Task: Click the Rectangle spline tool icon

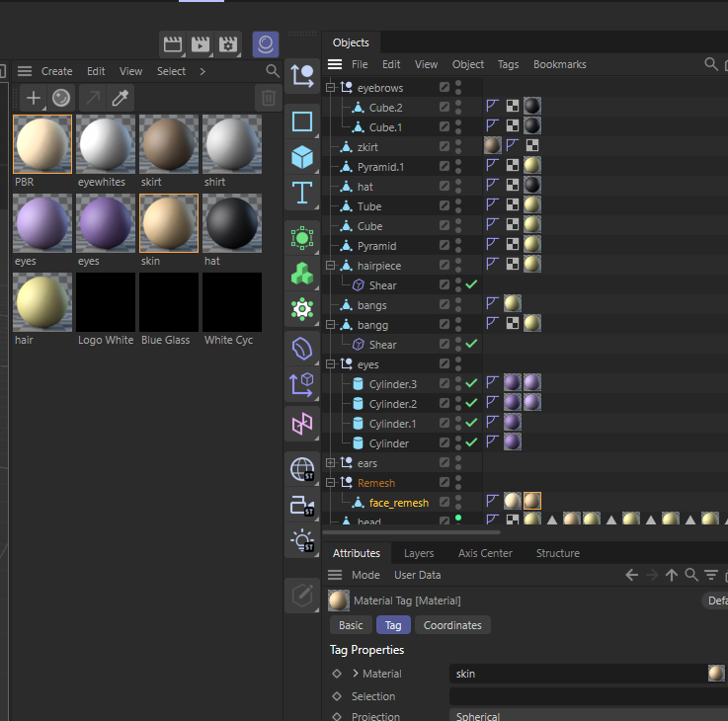Action: tap(302, 121)
